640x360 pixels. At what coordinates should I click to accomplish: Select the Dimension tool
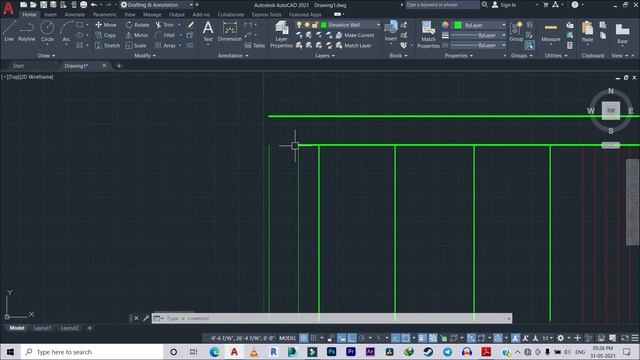[x=230, y=31]
